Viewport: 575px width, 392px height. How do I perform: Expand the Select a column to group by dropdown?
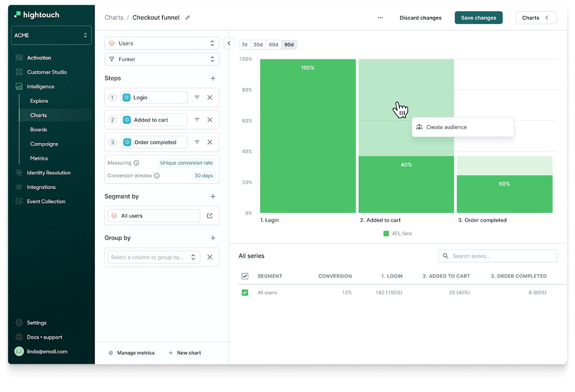[x=153, y=257]
